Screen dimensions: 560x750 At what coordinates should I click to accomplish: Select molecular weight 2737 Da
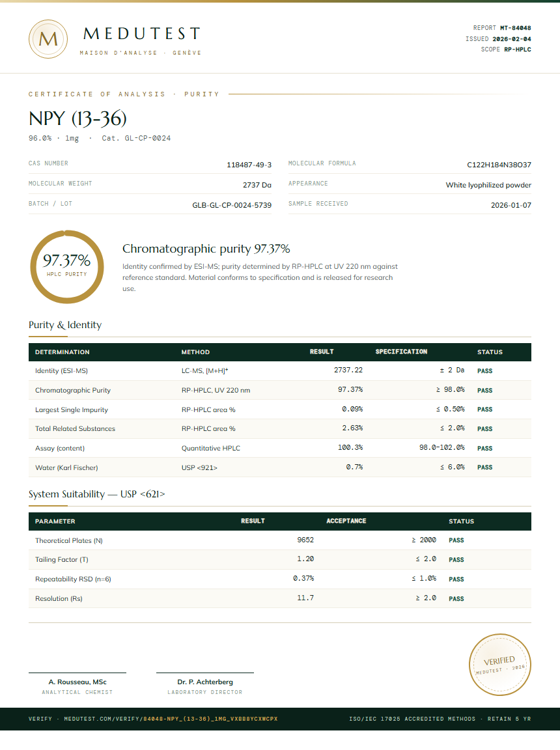click(257, 185)
